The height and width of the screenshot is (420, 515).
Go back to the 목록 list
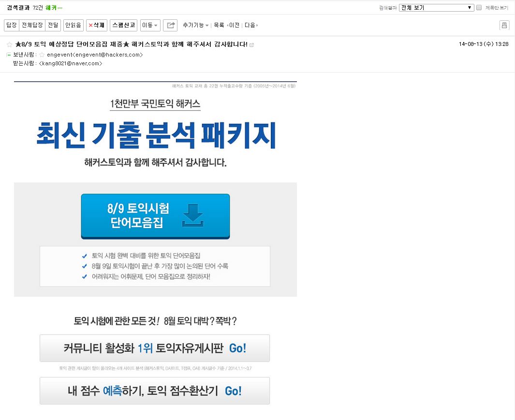219,25
